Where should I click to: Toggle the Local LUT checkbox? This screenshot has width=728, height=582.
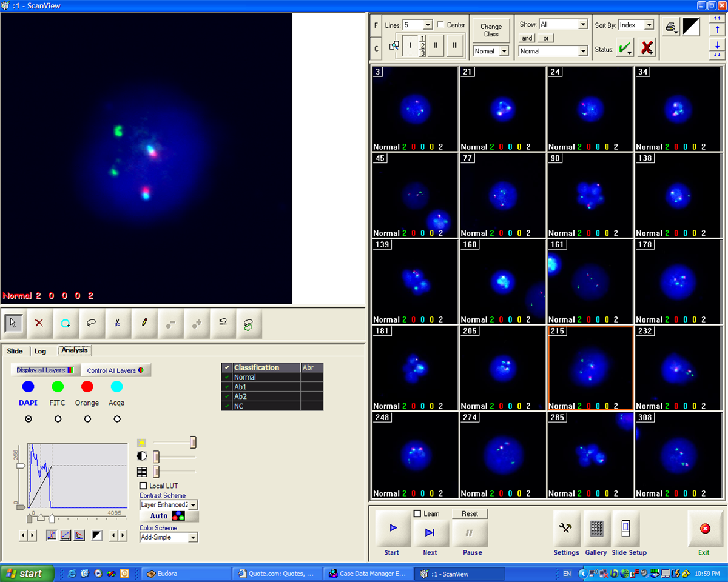point(143,486)
